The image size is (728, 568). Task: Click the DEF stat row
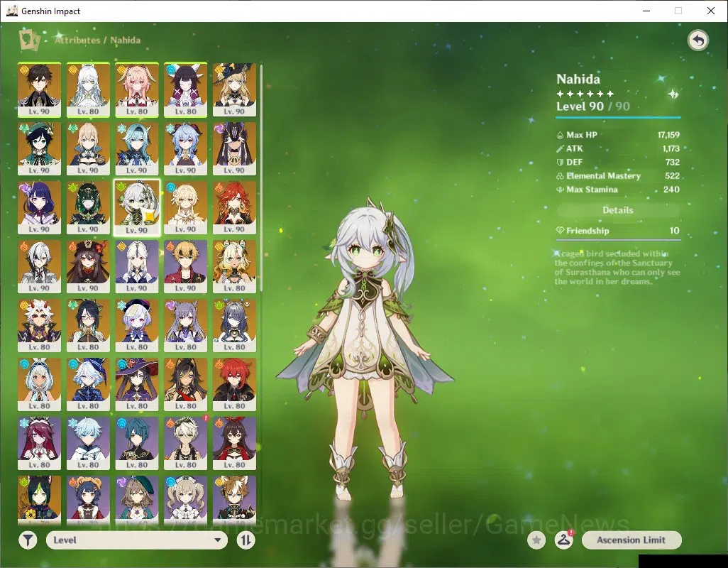[x=618, y=162]
